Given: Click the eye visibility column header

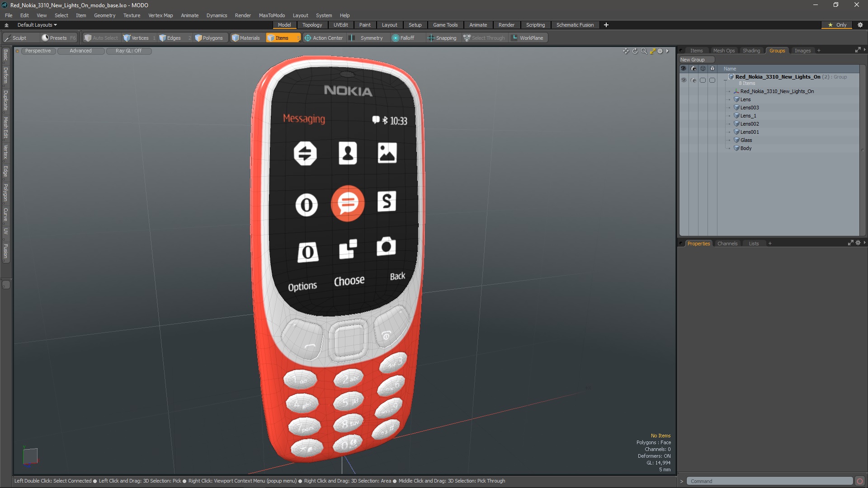Looking at the screenshot, I should [684, 69].
